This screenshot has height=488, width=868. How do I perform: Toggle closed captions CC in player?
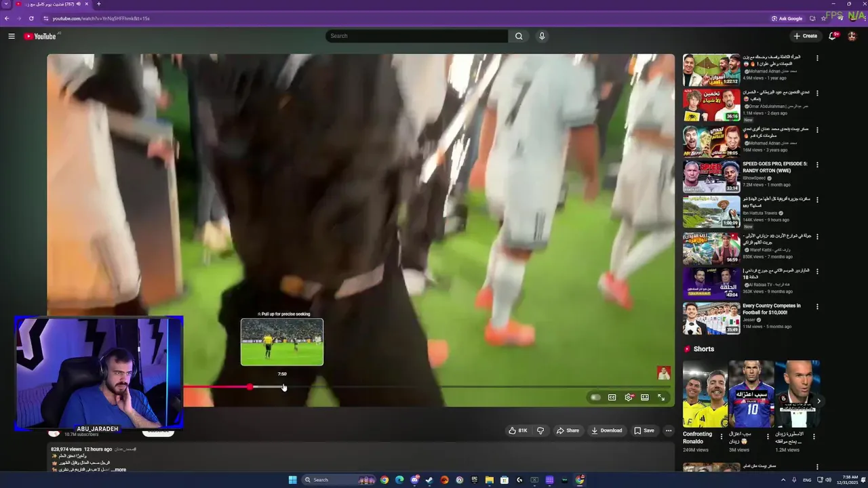(x=612, y=397)
